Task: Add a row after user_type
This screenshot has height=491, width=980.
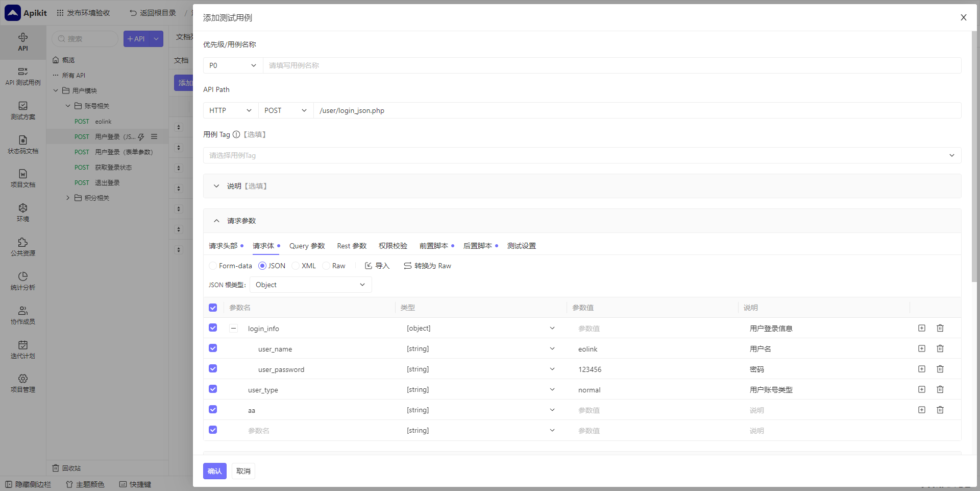Action: pos(922,389)
